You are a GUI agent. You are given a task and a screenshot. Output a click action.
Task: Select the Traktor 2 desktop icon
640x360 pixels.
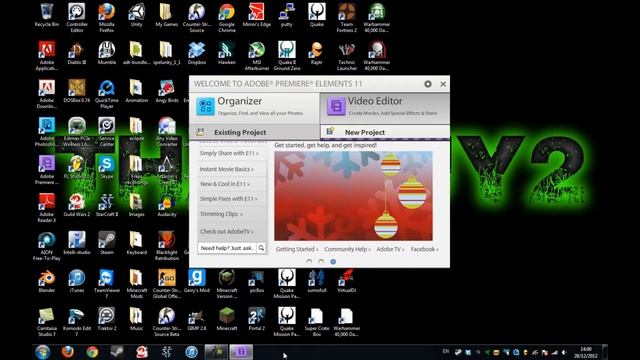point(107,319)
